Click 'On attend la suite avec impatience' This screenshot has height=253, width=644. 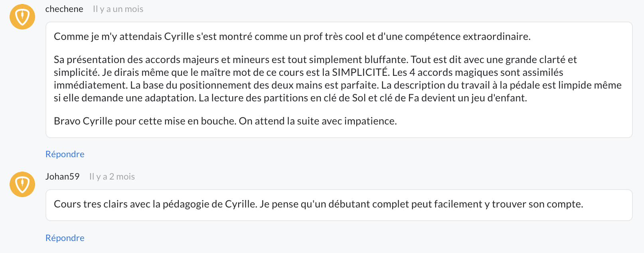coord(318,121)
